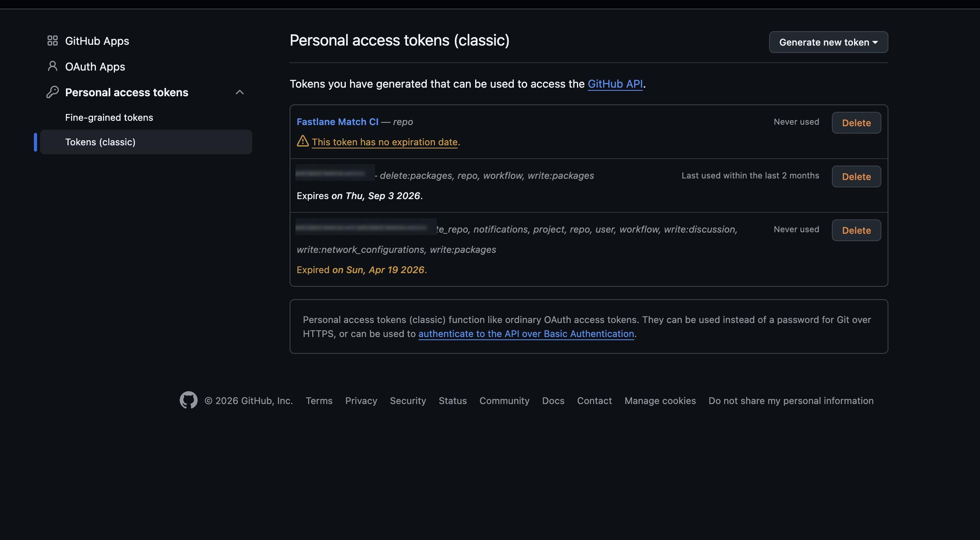Click the '© 2026 GitHub, Inc.' text
The height and width of the screenshot is (540, 980).
[x=249, y=401]
